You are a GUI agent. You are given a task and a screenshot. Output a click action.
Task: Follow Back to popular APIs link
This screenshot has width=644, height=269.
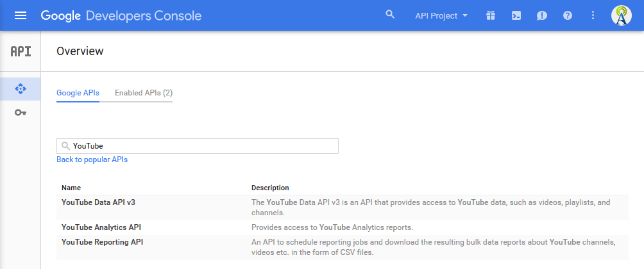point(92,159)
